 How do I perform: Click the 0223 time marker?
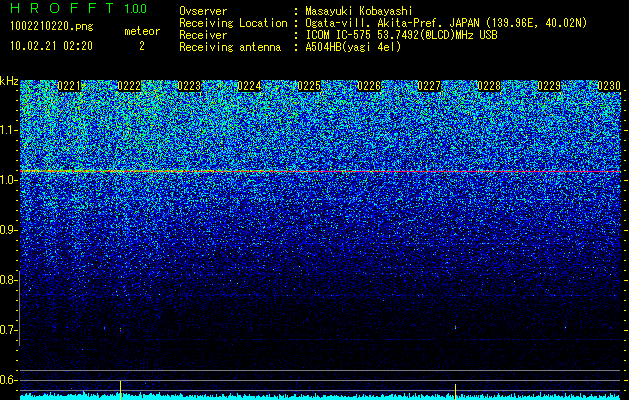[189, 86]
